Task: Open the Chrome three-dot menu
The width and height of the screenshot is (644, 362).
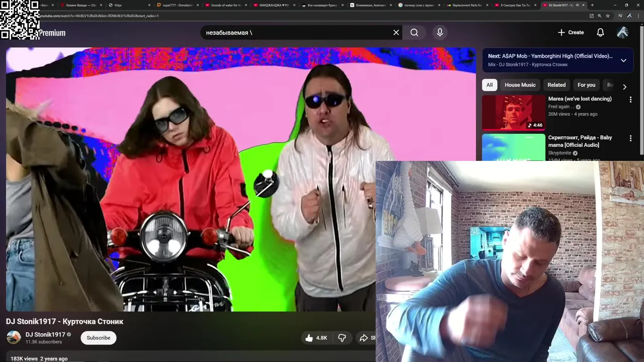Action: tap(637, 16)
